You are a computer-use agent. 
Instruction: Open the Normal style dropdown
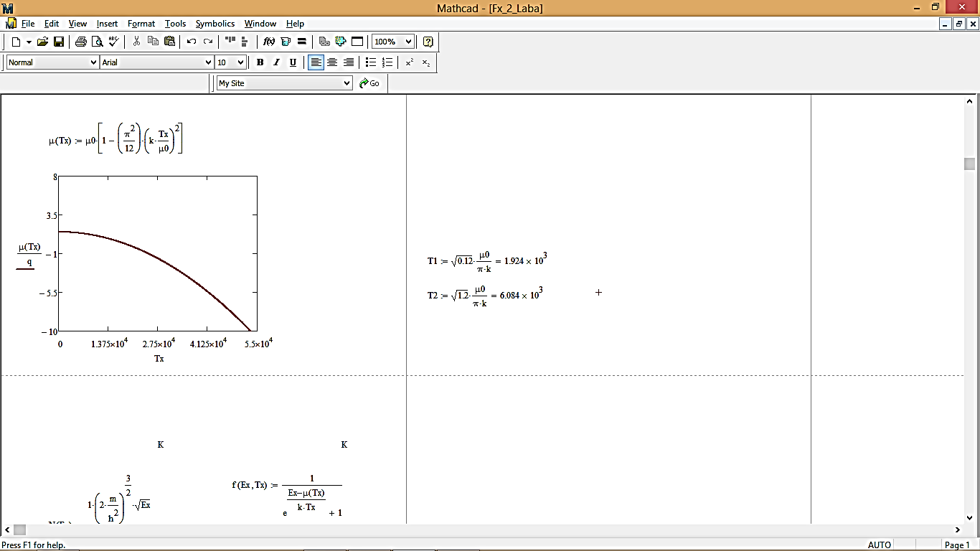93,62
